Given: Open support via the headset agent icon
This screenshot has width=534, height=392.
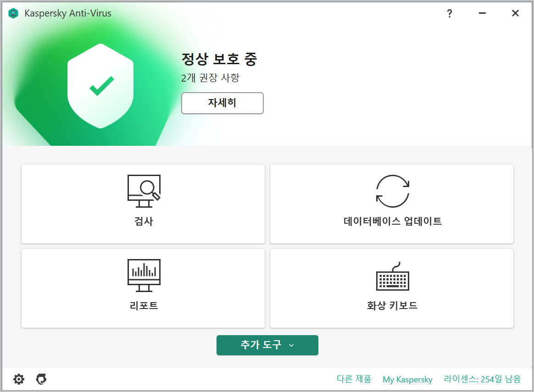Looking at the screenshot, I should (41, 379).
